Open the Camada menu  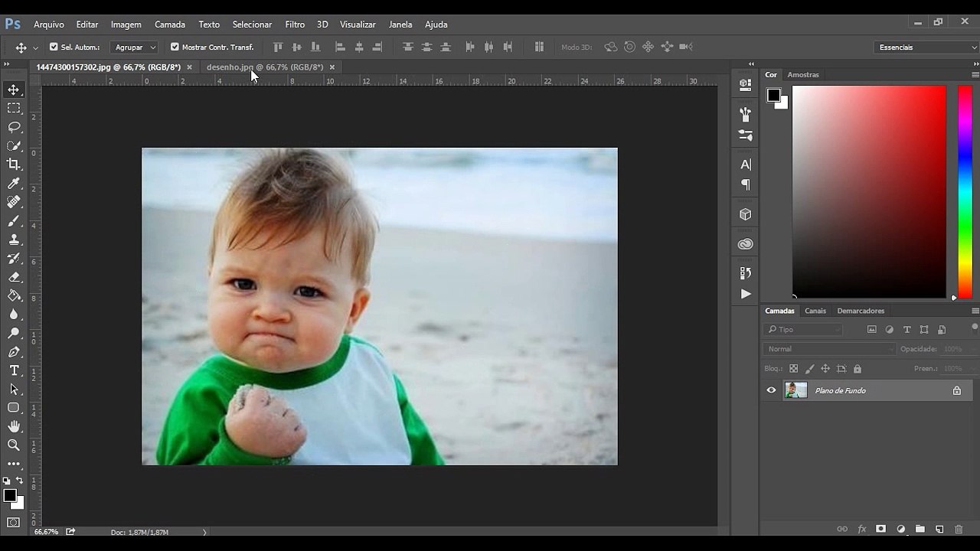(170, 24)
